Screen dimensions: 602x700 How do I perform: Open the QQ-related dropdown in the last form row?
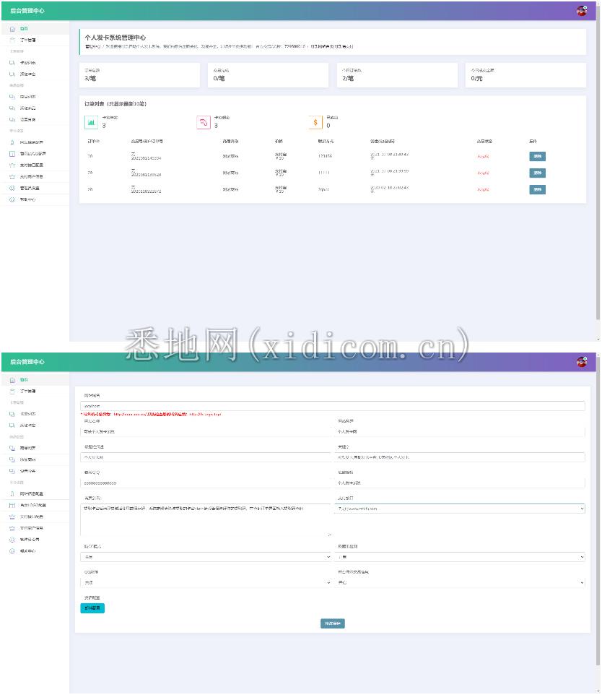coord(206,582)
